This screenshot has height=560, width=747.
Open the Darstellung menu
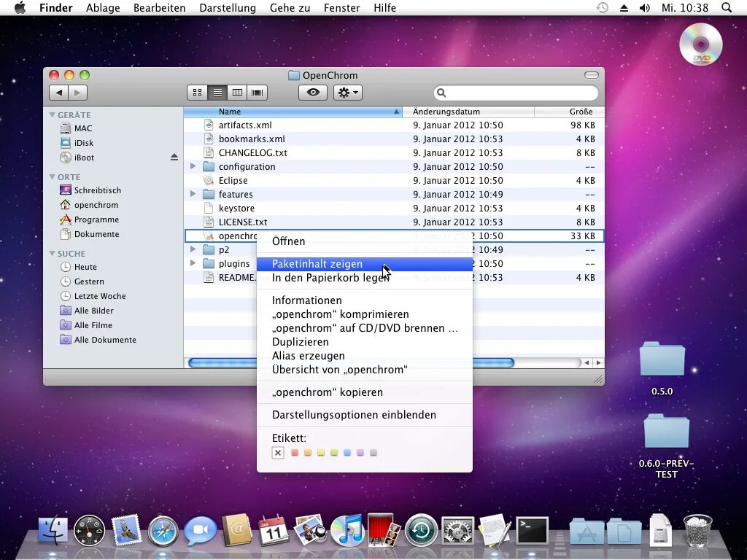click(x=228, y=7)
